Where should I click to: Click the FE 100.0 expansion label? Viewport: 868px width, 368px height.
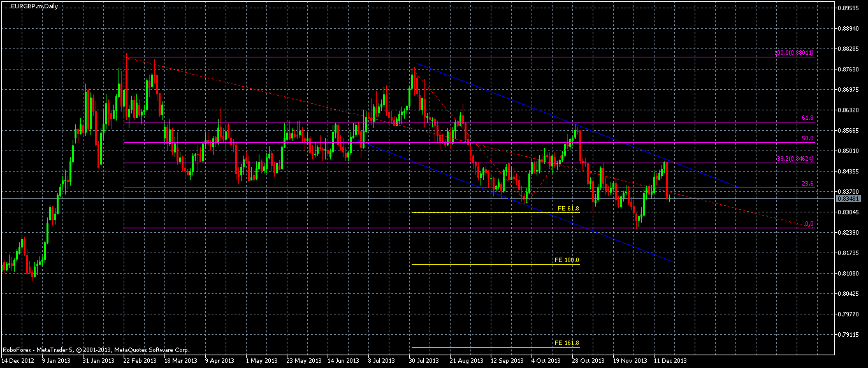tap(567, 260)
